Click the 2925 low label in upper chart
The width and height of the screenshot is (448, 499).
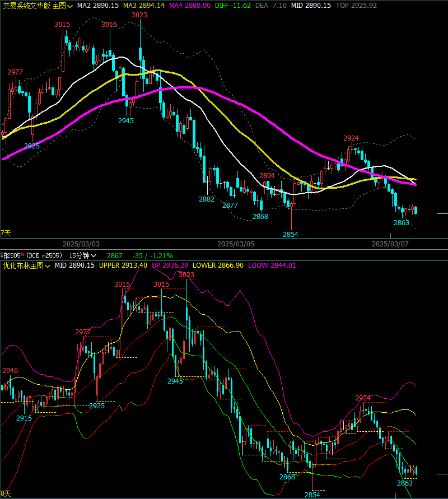(32, 146)
